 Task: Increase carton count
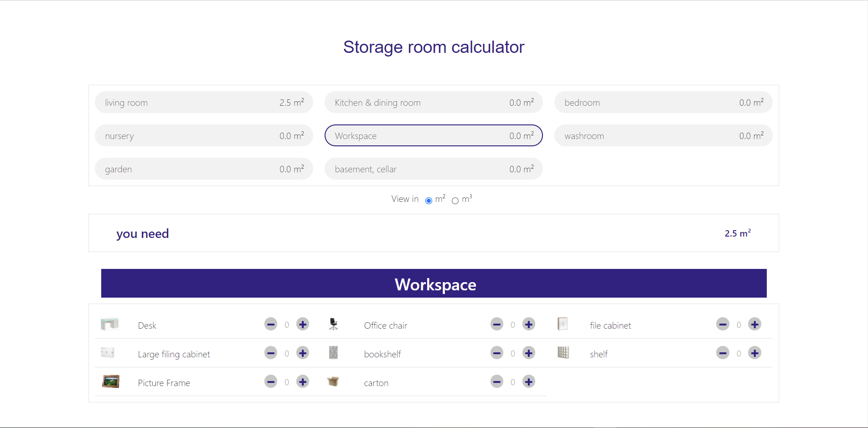click(x=529, y=382)
